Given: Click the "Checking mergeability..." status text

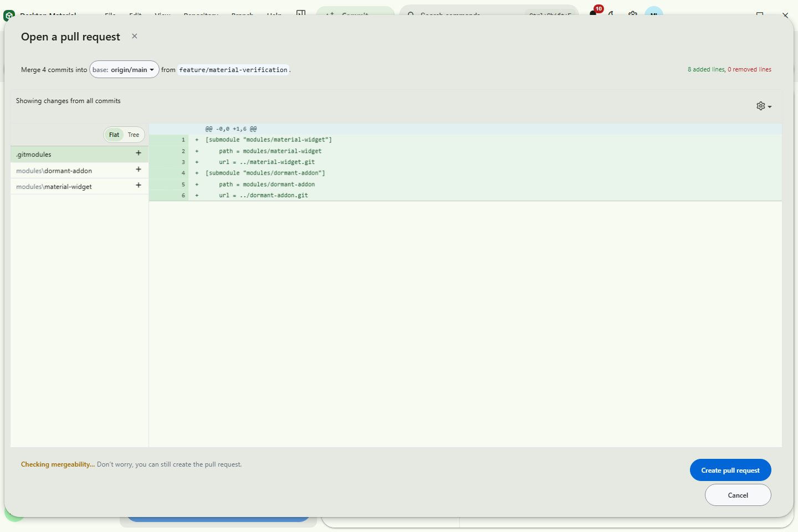Looking at the screenshot, I should point(58,464).
